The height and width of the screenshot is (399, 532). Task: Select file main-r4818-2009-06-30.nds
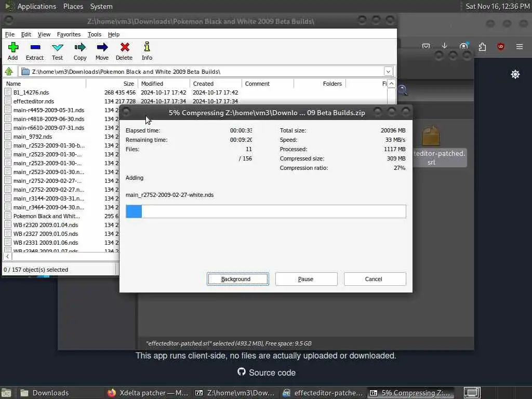[x=48, y=119]
